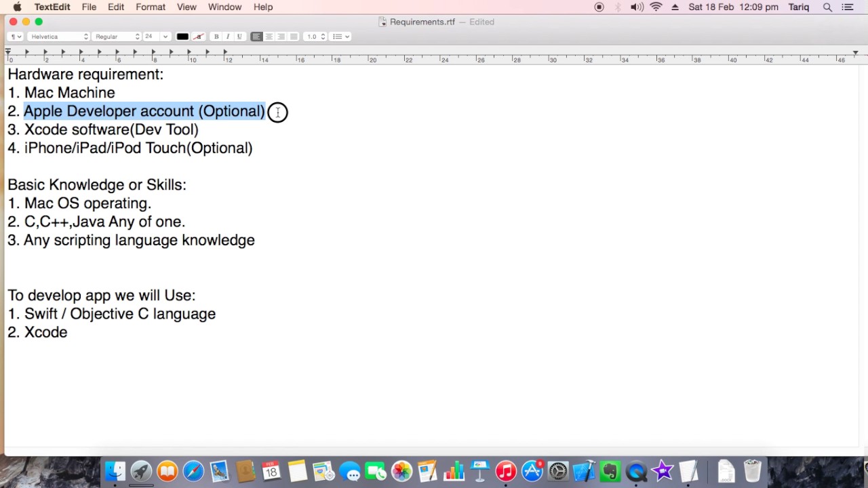868x488 pixels.
Task: Open the Wi-Fi status menu
Action: (656, 7)
